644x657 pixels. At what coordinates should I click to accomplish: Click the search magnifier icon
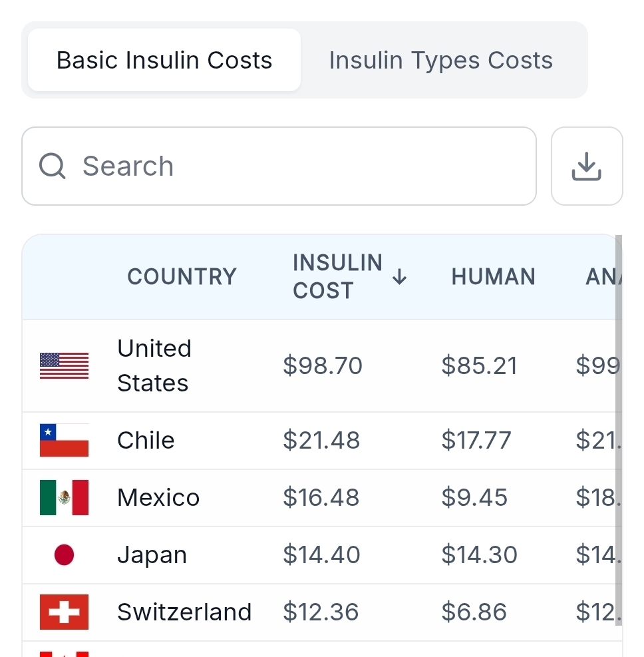pos(53,166)
